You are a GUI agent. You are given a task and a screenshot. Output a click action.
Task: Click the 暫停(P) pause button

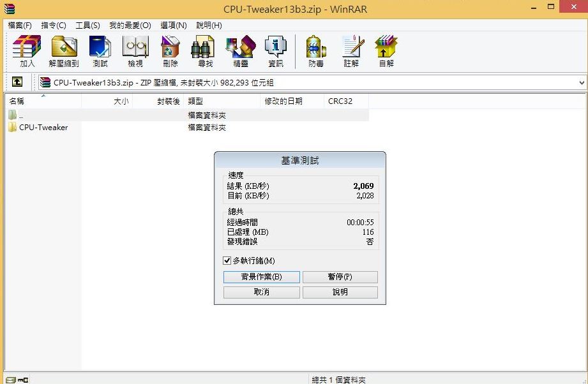[x=340, y=277]
